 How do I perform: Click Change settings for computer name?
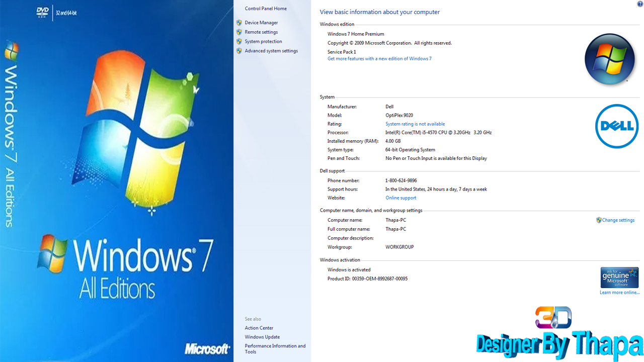click(x=618, y=220)
